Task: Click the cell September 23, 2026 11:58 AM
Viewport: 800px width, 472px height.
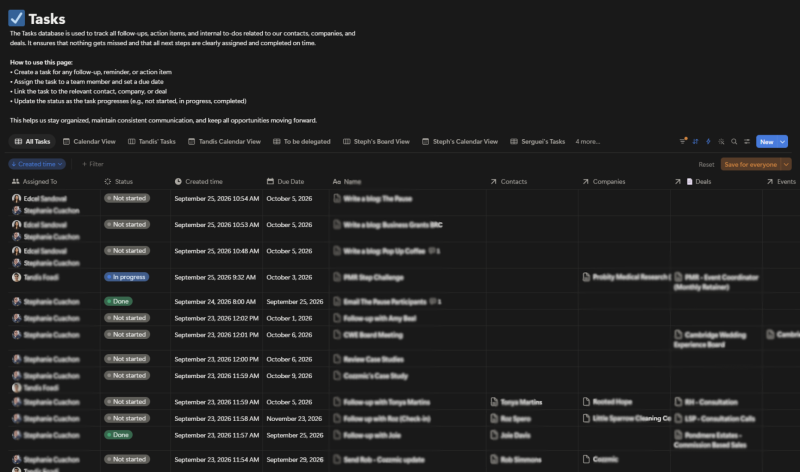Action: click(x=216, y=418)
